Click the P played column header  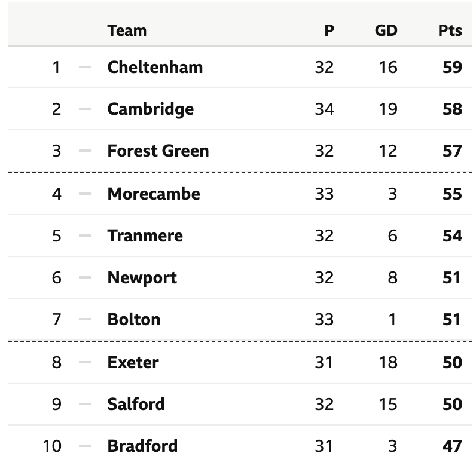pos(329,30)
